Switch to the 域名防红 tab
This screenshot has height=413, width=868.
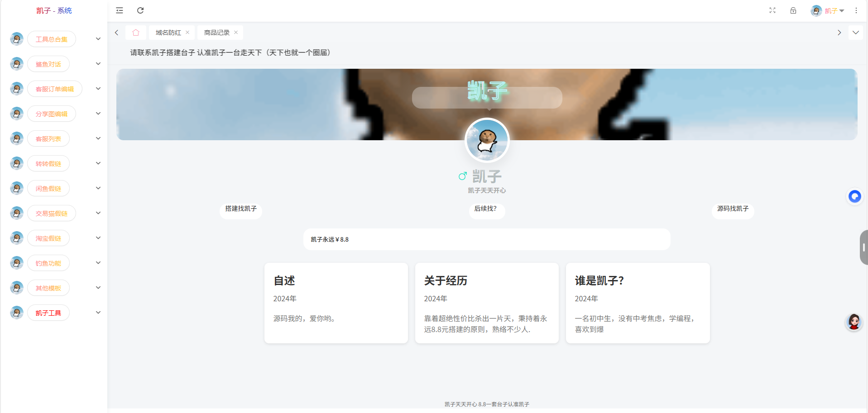pos(168,33)
